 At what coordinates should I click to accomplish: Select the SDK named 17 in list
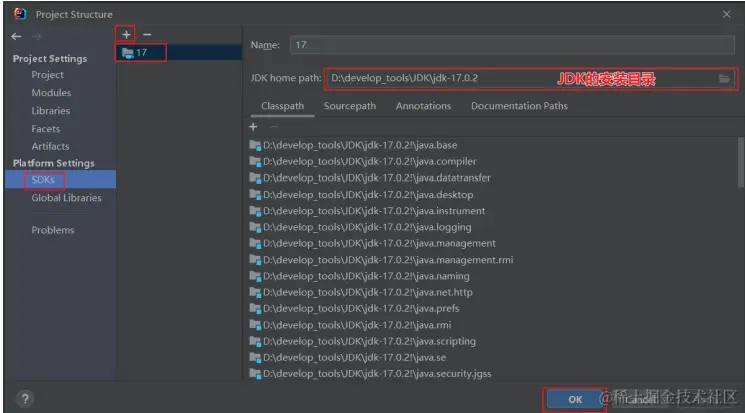pos(179,52)
